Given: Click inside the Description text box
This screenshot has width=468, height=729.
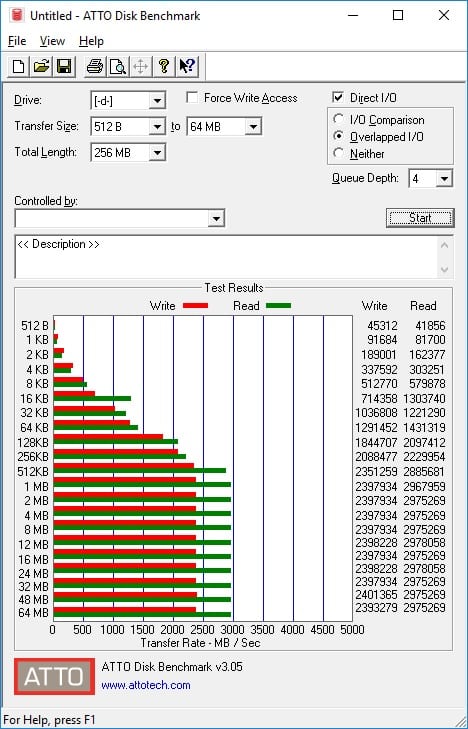Looking at the screenshot, I should click(227, 257).
